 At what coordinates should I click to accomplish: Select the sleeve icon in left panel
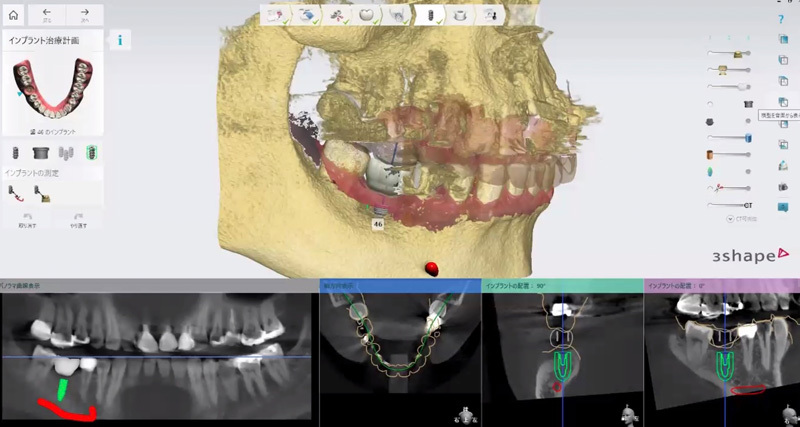click(41, 152)
